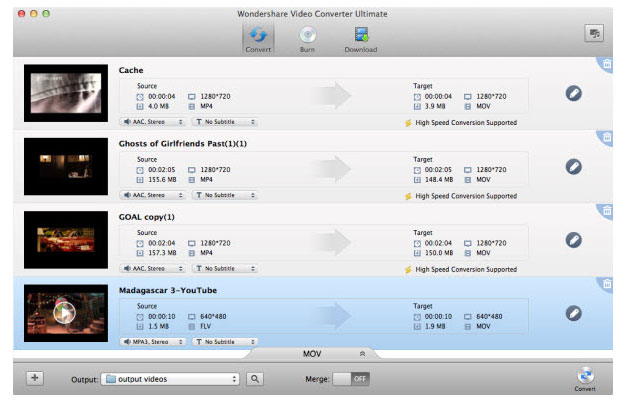Image resolution: width=624 pixels, height=407 pixels.
Task: Open the output videos folder dropdown
Action: tap(170, 379)
